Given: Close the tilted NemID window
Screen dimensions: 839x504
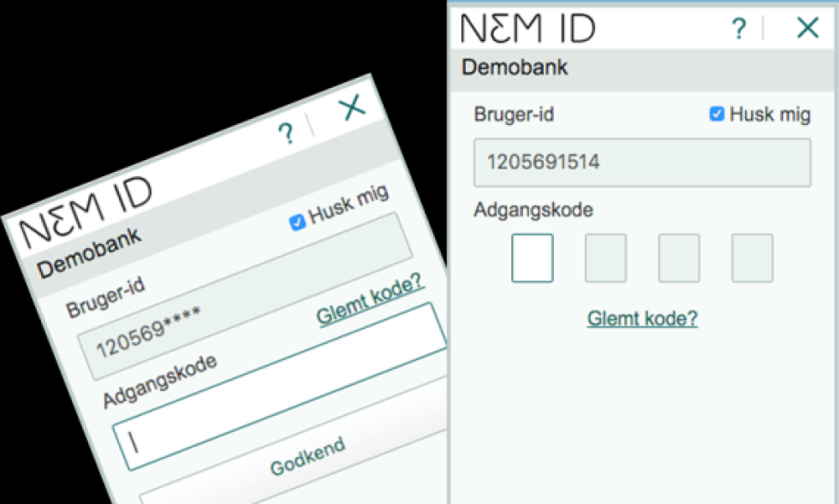Looking at the screenshot, I should click(x=352, y=106).
